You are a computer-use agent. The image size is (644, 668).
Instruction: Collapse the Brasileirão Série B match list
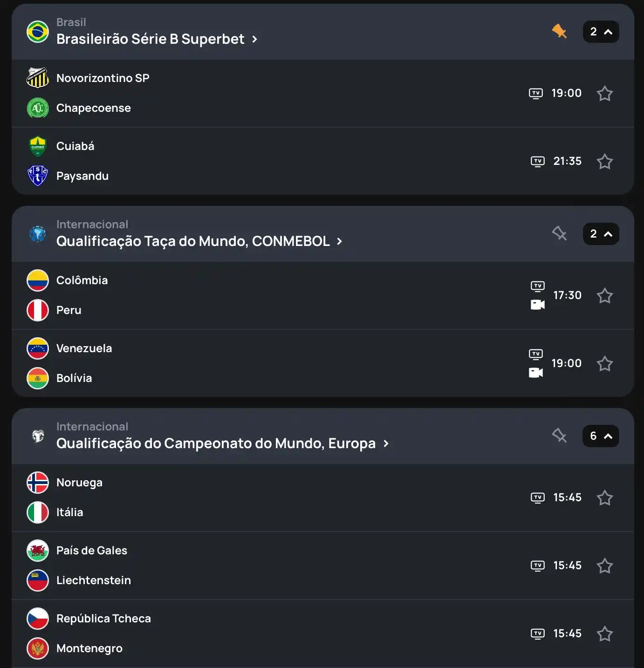click(601, 32)
